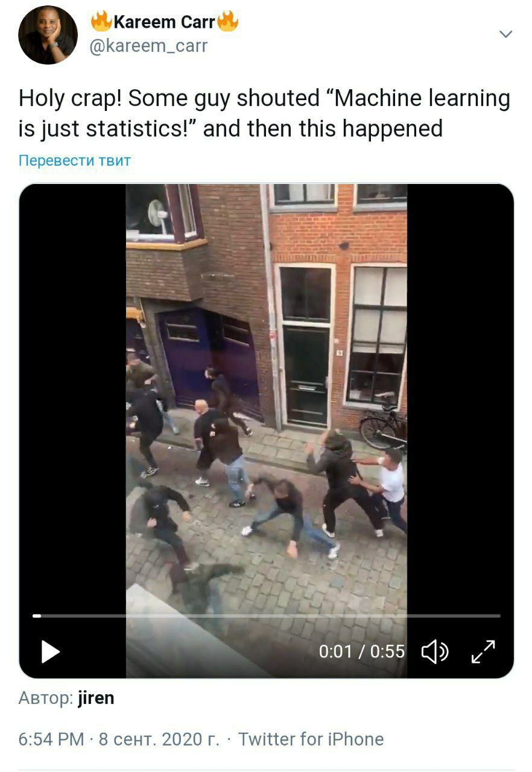
Task: Click the Kareem Carr display name
Action: (164, 22)
